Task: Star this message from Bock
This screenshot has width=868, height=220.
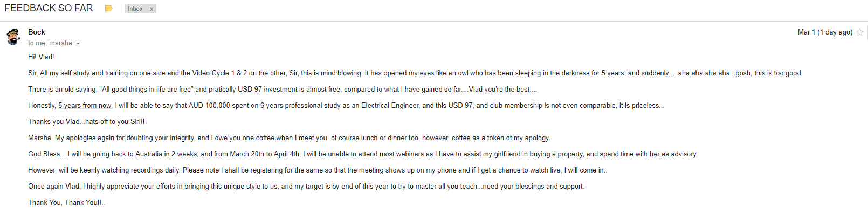Action: pyautogui.click(x=860, y=32)
